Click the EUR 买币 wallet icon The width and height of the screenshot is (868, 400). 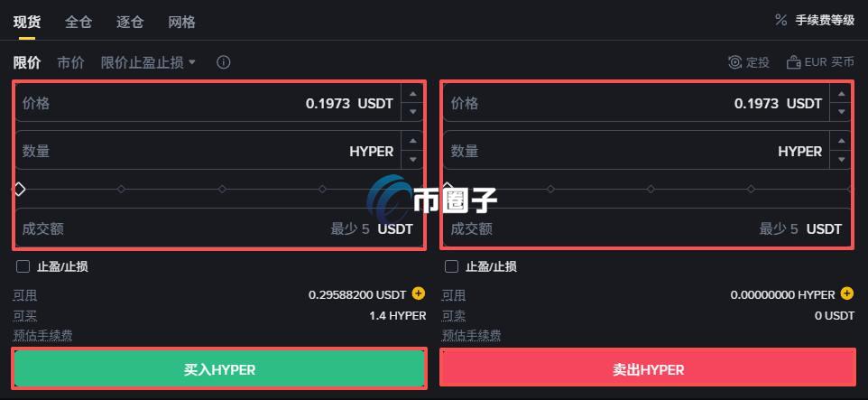[794, 62]
